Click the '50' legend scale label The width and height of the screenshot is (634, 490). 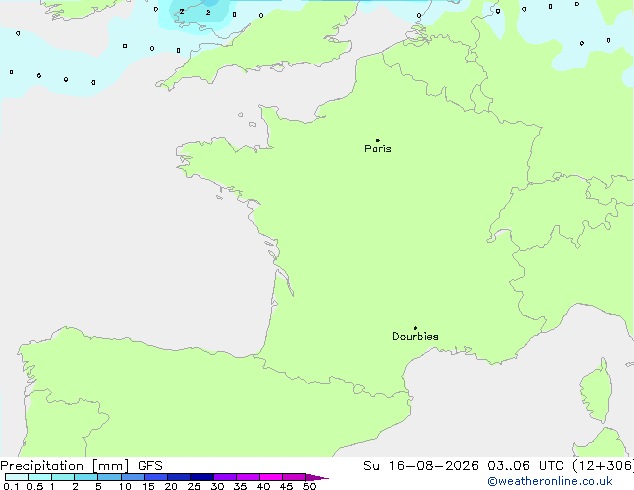pyautogui.click(x=309, y=486)
